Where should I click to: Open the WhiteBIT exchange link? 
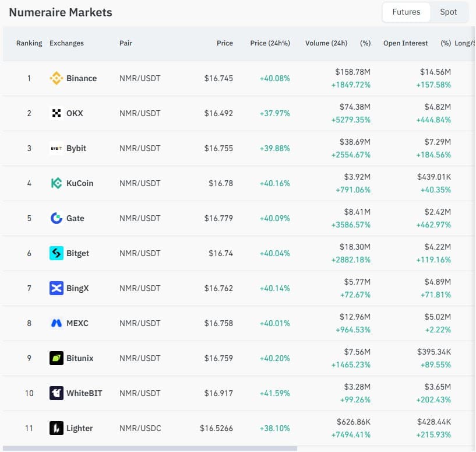click(x=84, y=393)
